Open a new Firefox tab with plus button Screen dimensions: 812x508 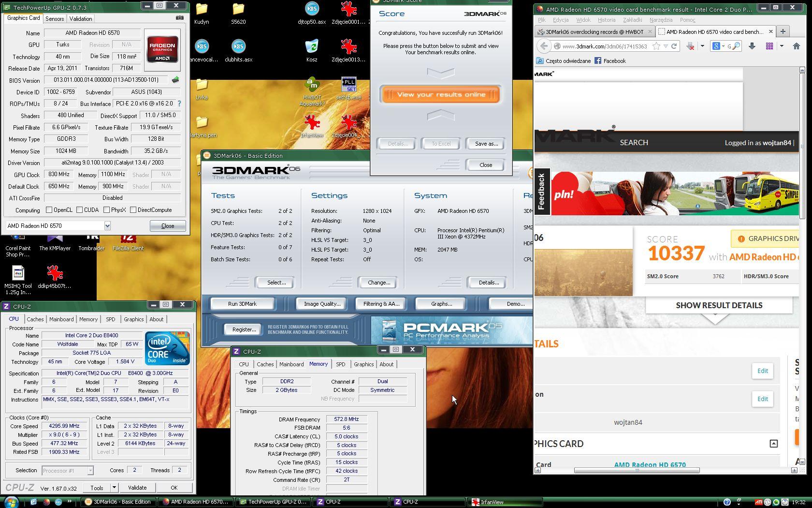point(783,31)
